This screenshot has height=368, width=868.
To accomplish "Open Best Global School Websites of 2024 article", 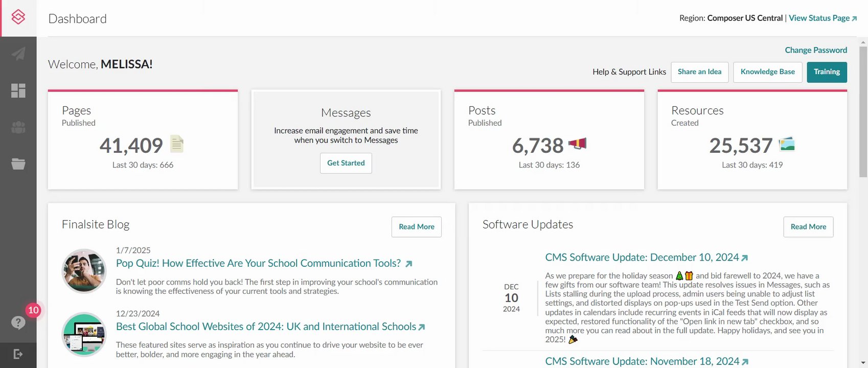I will tap(266, 327).
